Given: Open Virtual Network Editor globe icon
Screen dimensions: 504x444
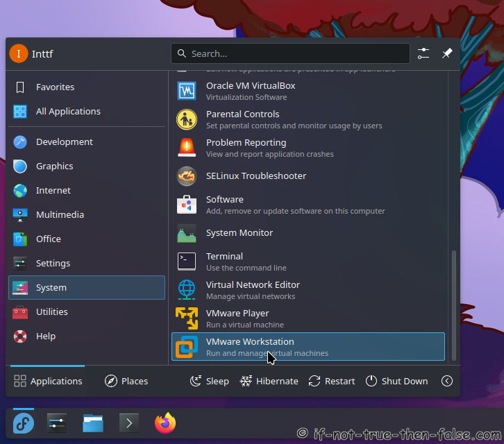Looking at the screenshot, I should pyautogui.click(x=187, y=290).
